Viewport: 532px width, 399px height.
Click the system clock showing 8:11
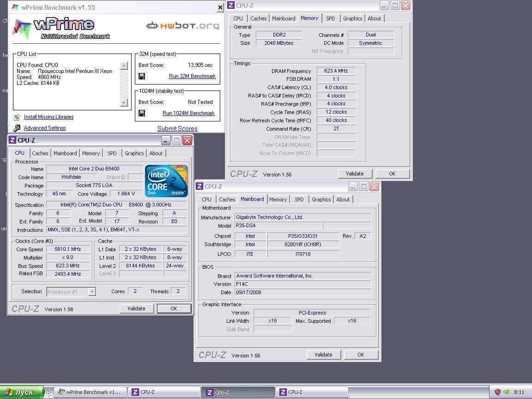(519, 392)
